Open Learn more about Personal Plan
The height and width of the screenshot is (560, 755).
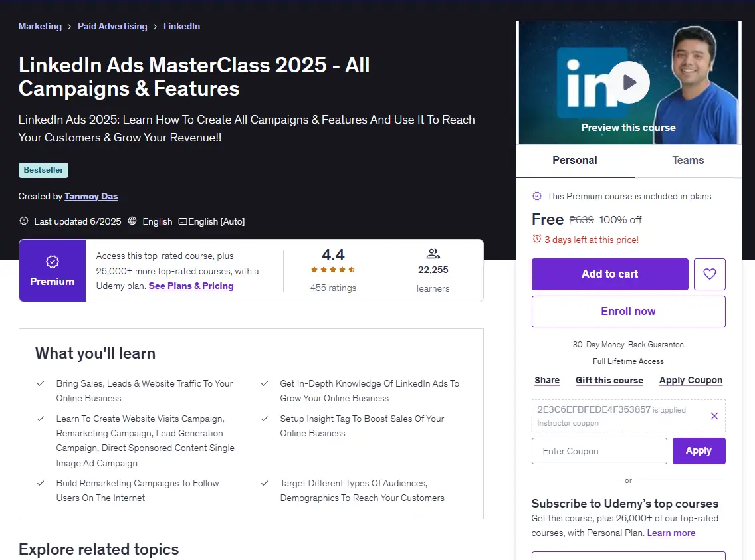tap(671, 533)
